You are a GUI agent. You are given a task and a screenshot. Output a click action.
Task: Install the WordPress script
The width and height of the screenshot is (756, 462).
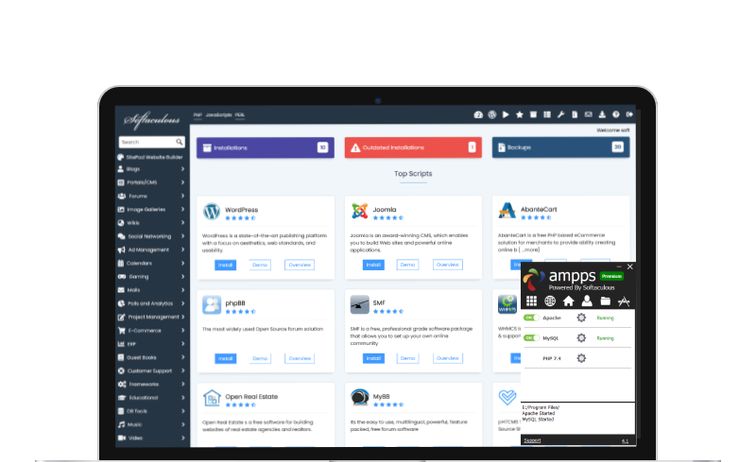point(225,264)
